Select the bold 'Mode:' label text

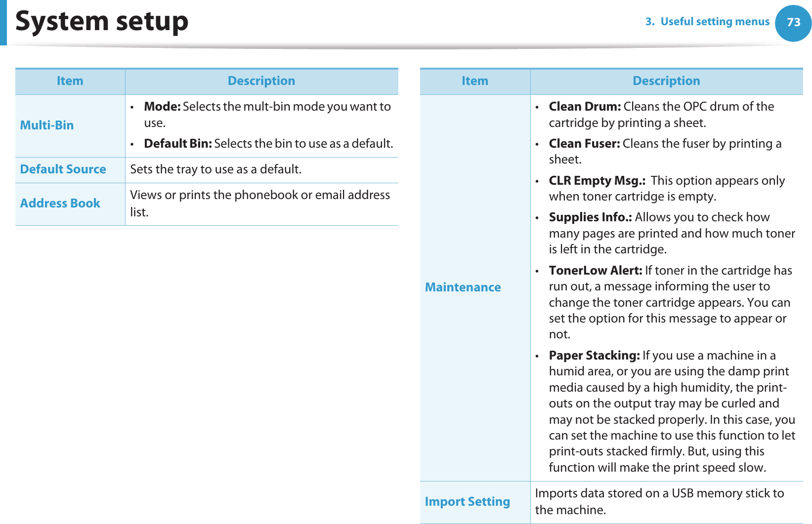(x=162, y=107)
